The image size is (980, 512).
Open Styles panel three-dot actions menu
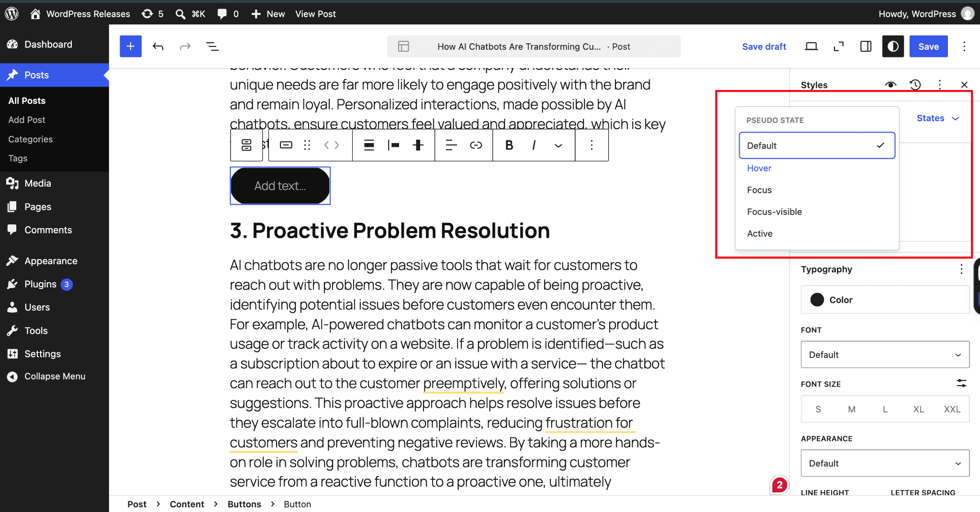click(x=940, y=85)
